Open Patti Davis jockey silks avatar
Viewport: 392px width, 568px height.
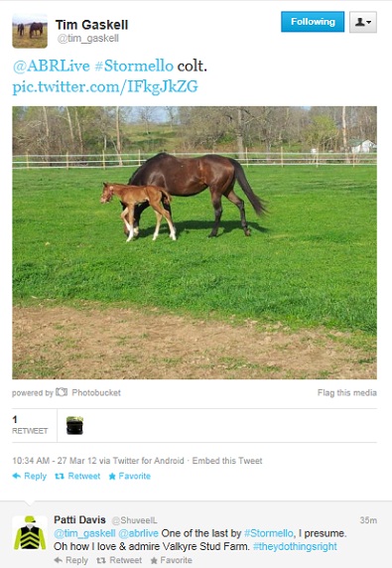pyautogui.click(x=30, y=533)
